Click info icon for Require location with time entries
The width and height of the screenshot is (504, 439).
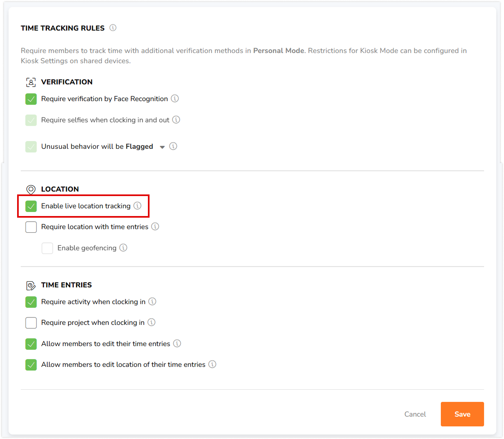pyautogui.click(x=155, y=227)
